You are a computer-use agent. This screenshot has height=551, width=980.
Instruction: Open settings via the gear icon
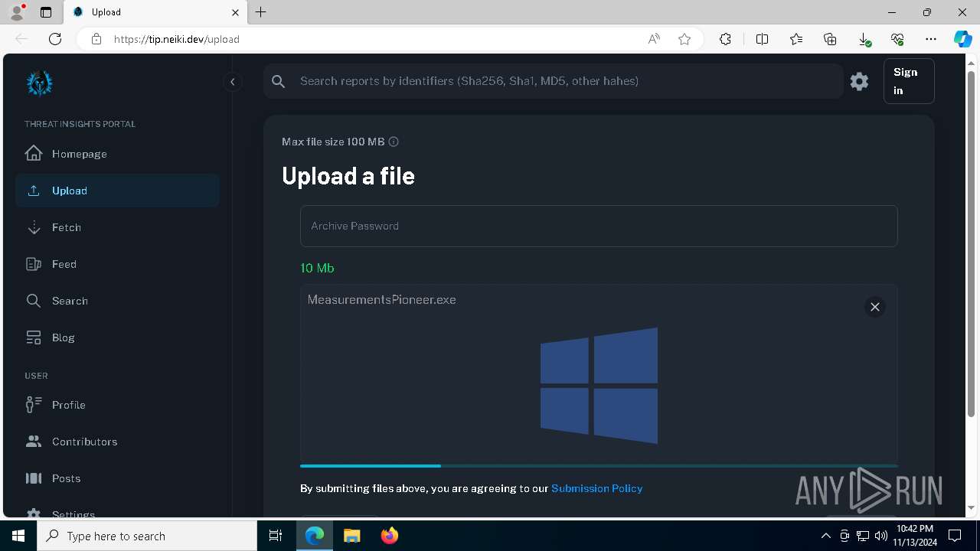click(x=859, y=81)
